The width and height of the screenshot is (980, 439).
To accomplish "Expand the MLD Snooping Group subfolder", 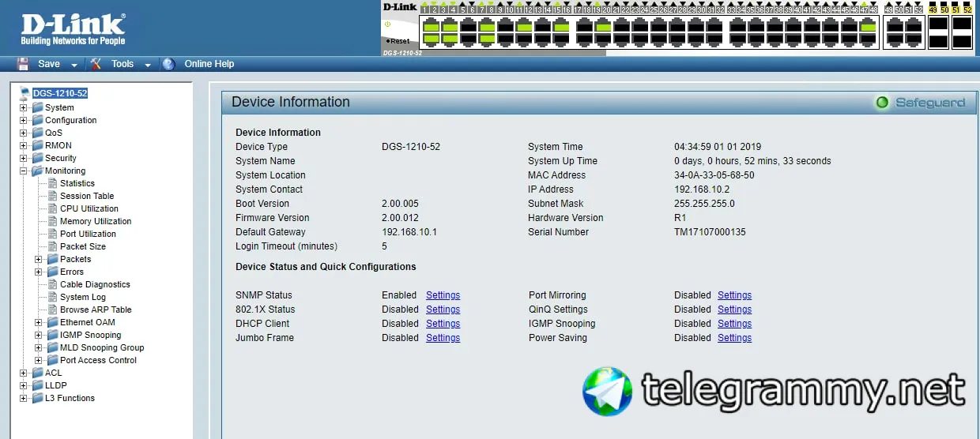I will 39,347.
